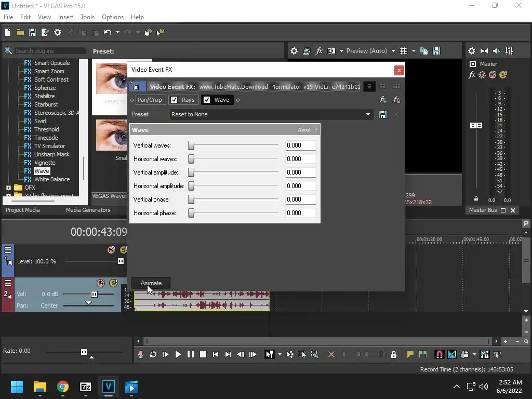Undo the last action
Viewport: 532px width, 399px height.
108,32
